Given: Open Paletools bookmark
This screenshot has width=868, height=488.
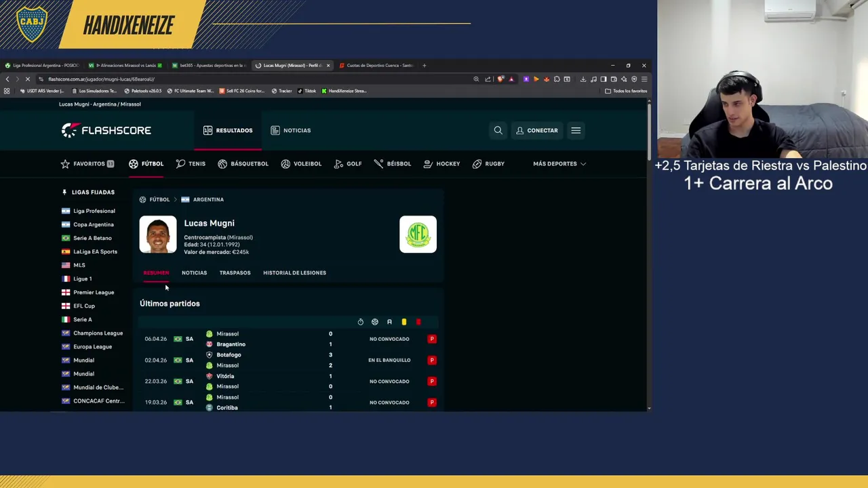Looking at the screenshot, I should (142, 91).
